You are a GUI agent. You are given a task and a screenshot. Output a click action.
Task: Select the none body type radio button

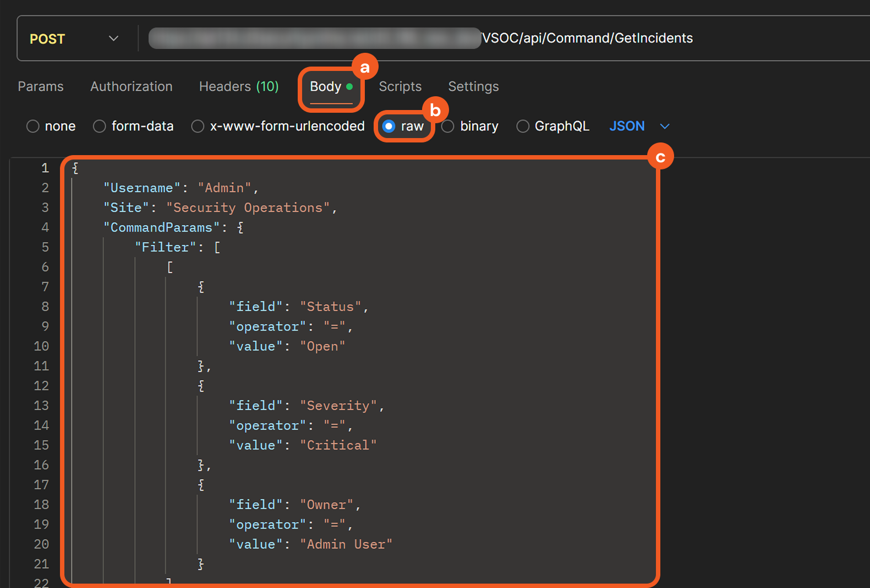click(33, 127)
